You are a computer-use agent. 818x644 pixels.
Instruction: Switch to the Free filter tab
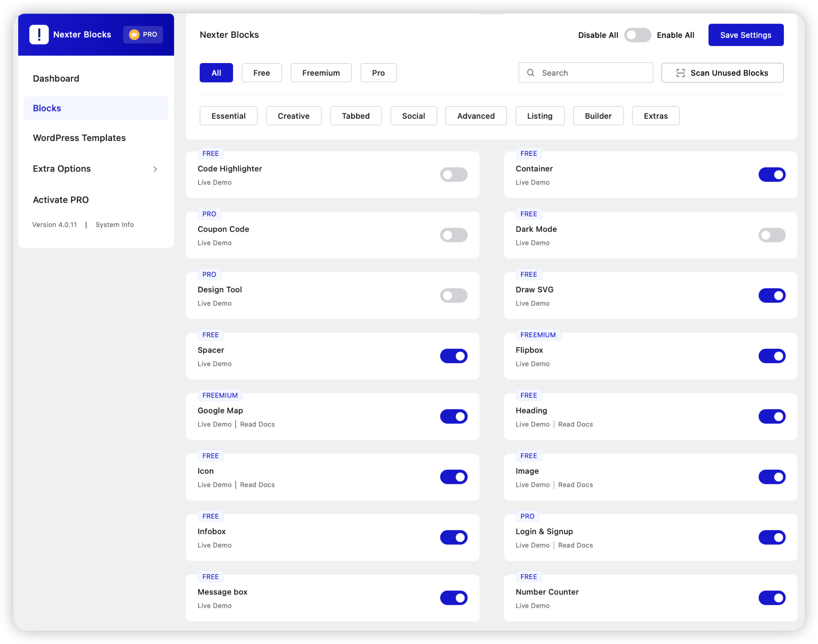pos(261,73)
